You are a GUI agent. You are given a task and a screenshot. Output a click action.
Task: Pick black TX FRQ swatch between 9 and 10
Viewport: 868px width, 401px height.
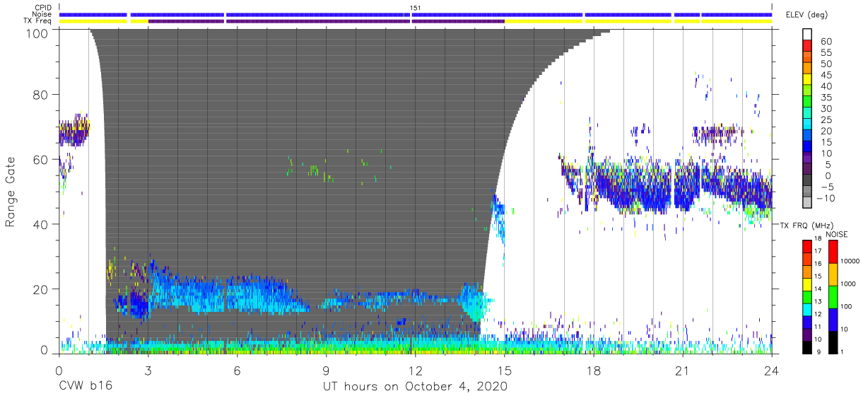point(807,347)
